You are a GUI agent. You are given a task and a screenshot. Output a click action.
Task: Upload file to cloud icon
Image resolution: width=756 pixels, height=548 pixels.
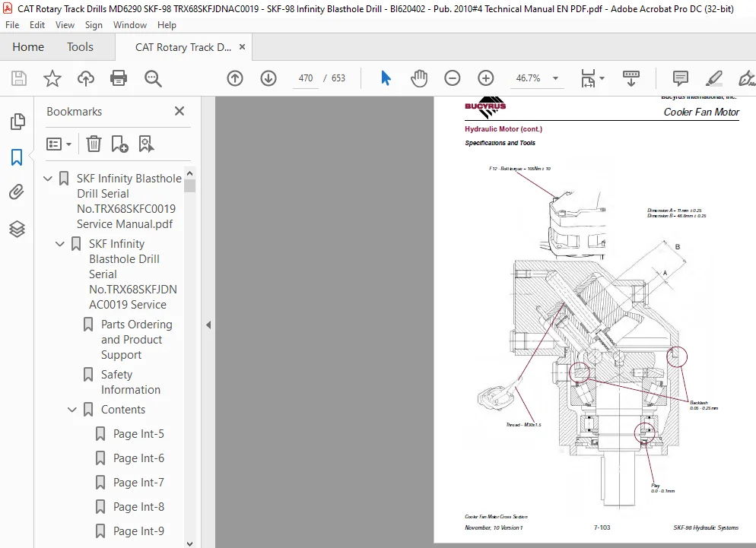86,78
